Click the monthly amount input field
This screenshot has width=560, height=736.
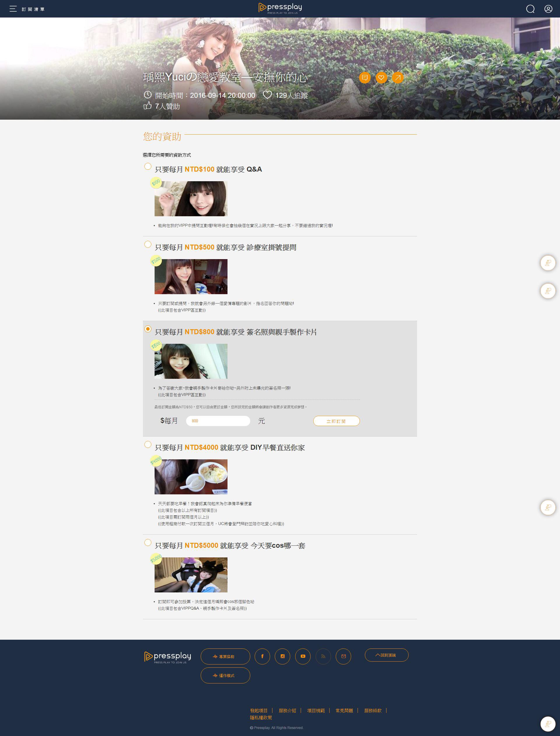(218, 421)
